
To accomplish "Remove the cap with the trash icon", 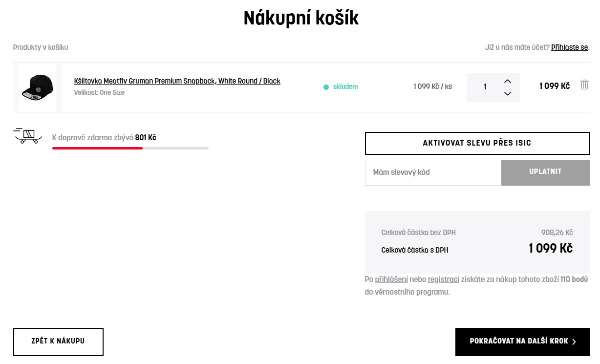I will [584, 85].
